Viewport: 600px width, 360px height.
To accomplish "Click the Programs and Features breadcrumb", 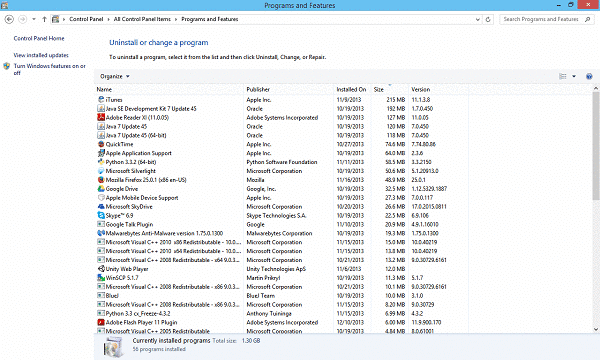I will click(x=210, y=19).
